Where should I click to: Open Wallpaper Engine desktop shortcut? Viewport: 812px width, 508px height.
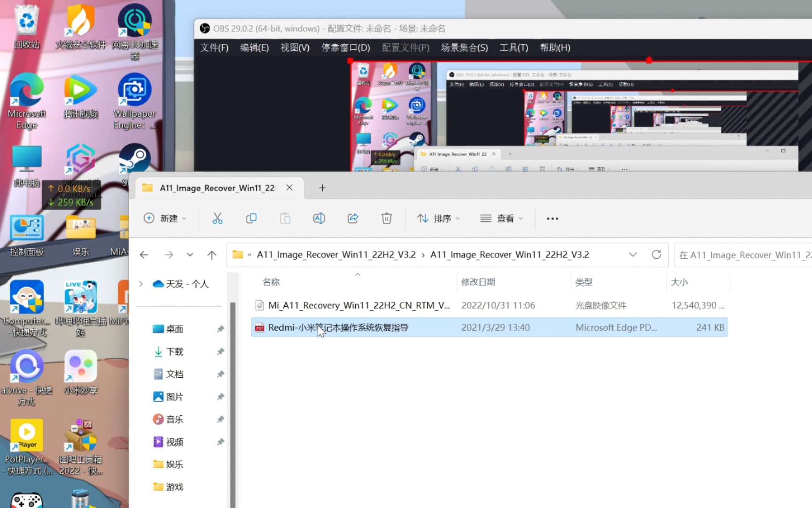135,101
